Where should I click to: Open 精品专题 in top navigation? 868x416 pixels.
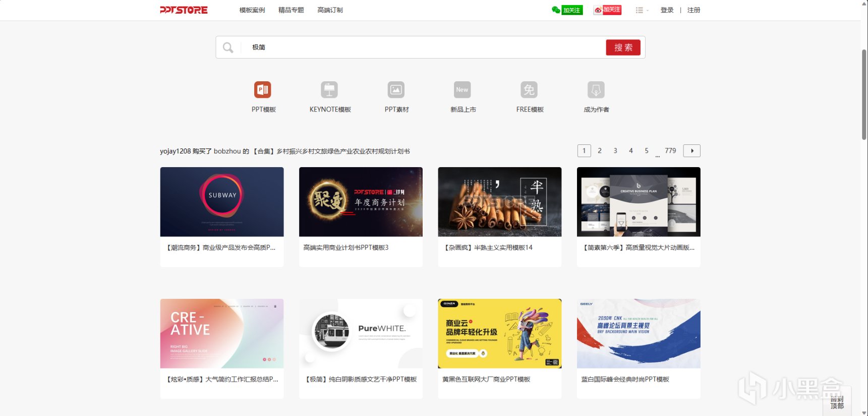(291, 10)
